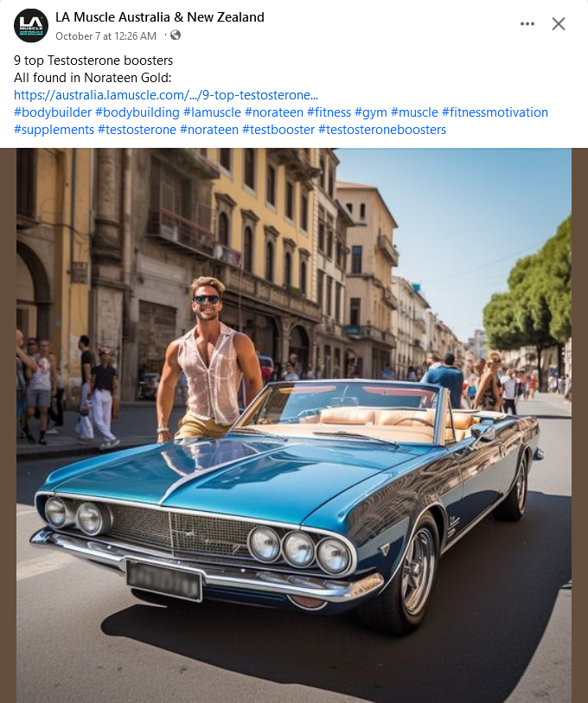Click the #muscle hashtag
Screen dimensions: 588x703
[x=414, y=112]
